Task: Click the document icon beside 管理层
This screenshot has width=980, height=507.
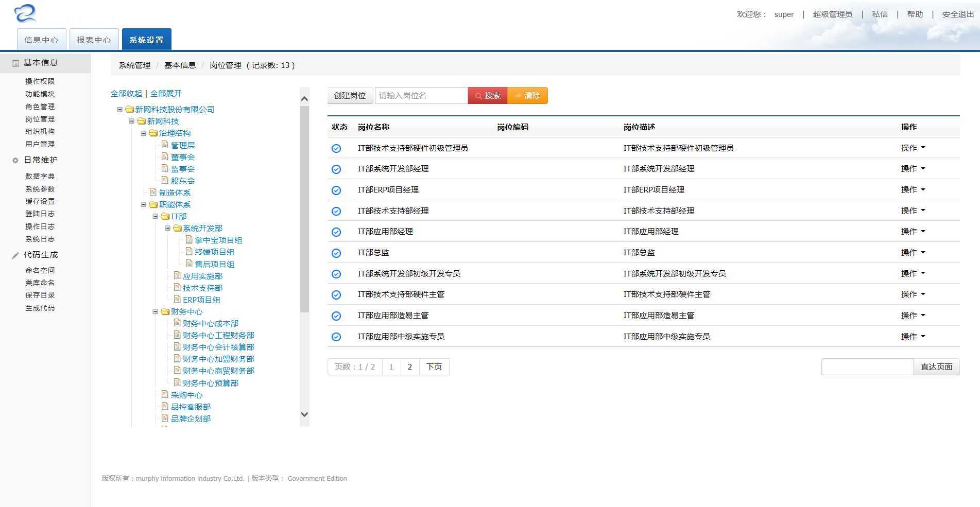Action: click(x=165, y=145)
